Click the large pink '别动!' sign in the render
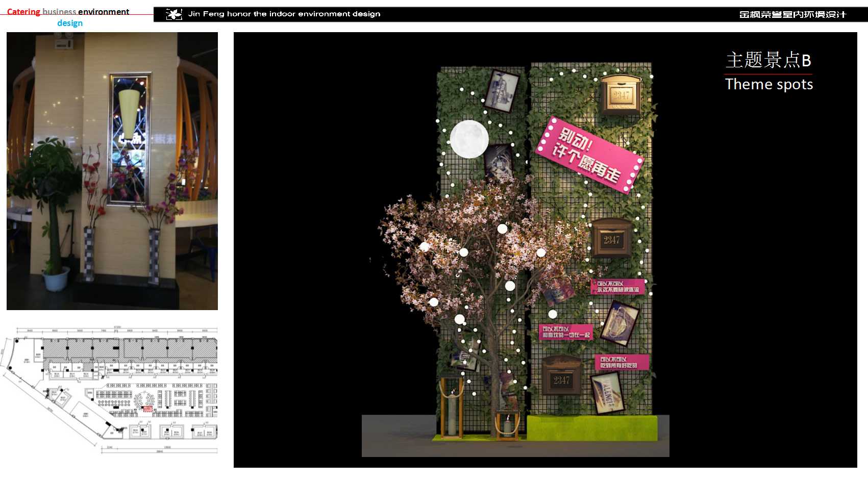Image resolution: width=868 pixels, height=482 pixels. (590, 155)
